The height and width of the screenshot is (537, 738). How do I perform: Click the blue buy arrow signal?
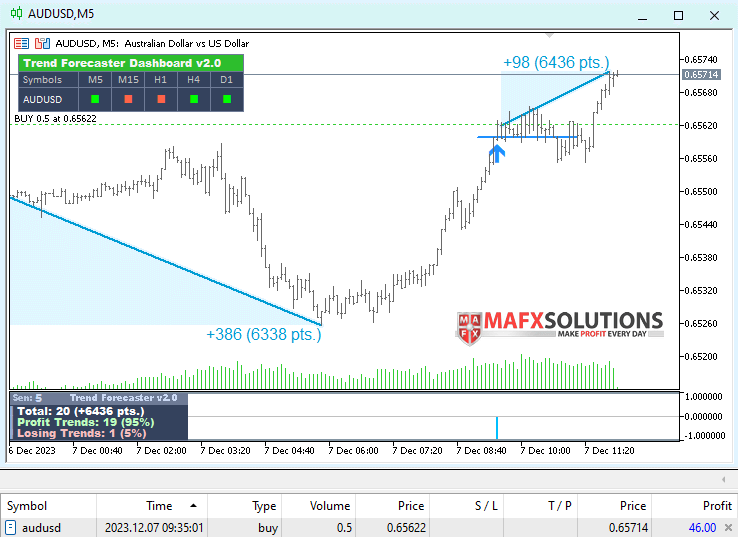point(497,153)
